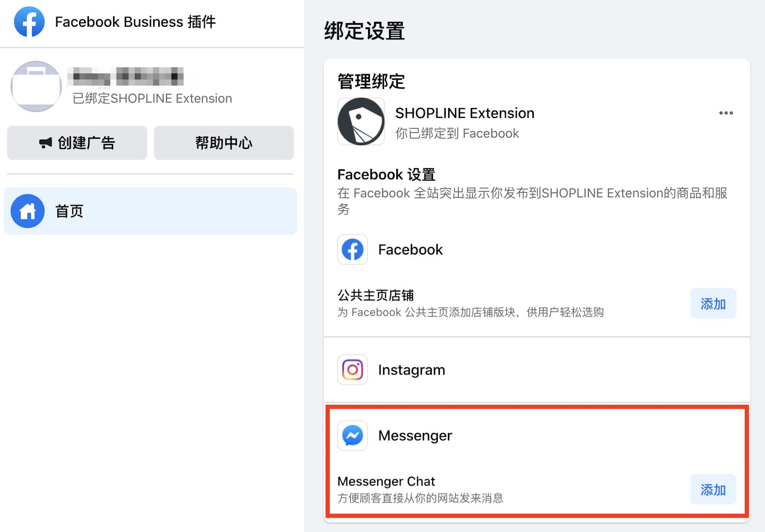
Task: Click the Instagram label text
Action: click(x=412, y=370)
